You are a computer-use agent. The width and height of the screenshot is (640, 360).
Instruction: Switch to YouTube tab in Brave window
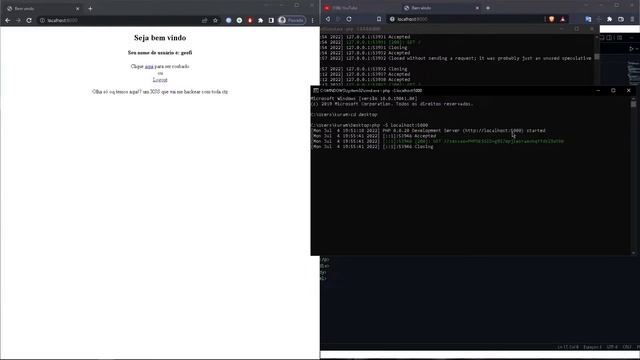(359, 8)
